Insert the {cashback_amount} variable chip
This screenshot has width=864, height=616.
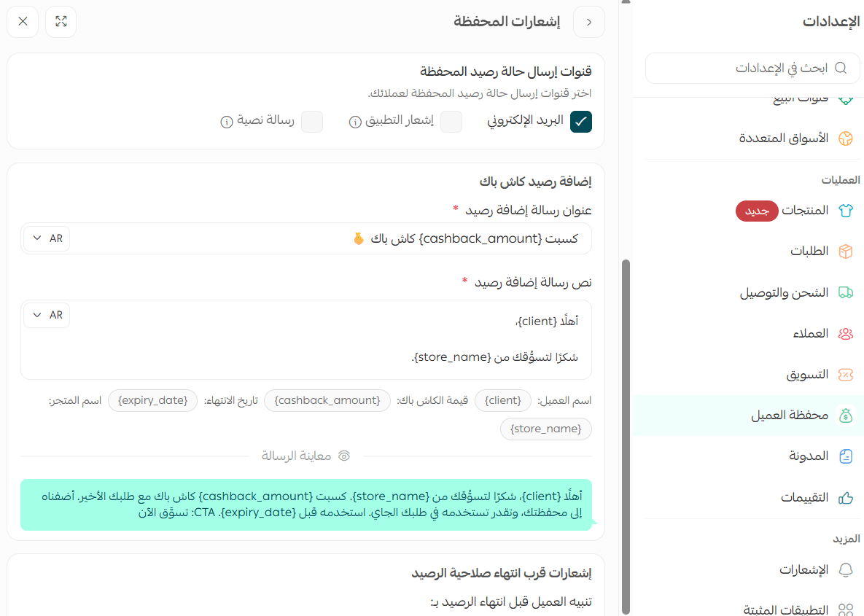pyautogui.click(x=327, y=400)
